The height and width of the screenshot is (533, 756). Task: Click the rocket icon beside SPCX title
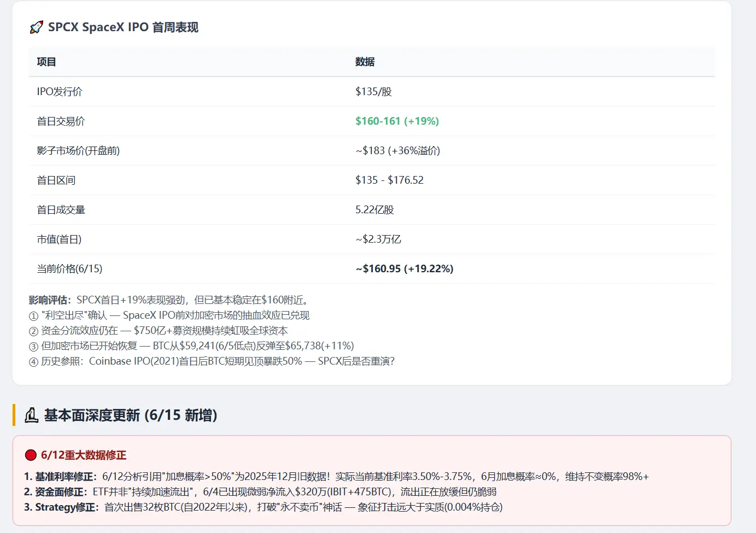tap(36, 27)
